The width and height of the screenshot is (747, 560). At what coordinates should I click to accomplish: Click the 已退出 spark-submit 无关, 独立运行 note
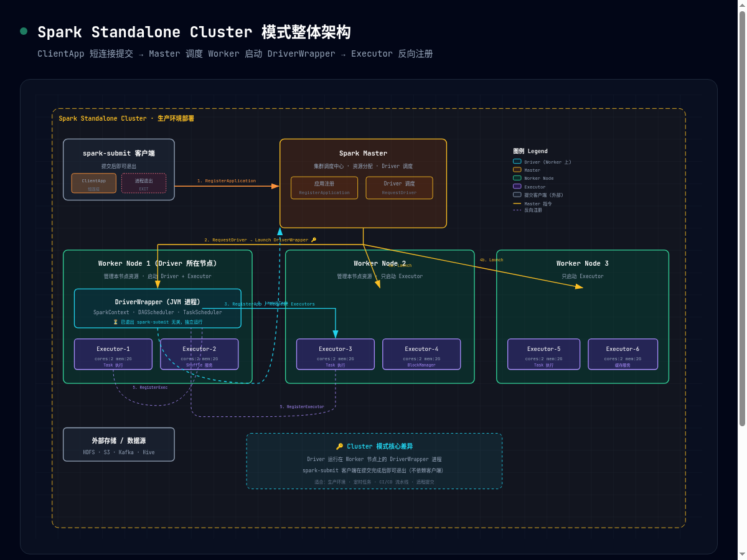(x=161, y=322)
